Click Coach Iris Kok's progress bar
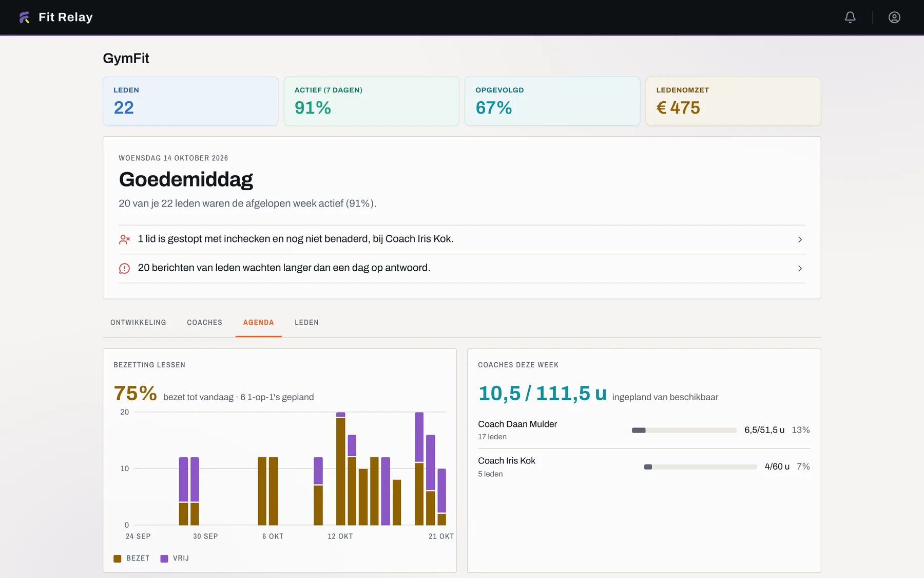The height and width of the screenshot is (578, 924). click(700, 467)
